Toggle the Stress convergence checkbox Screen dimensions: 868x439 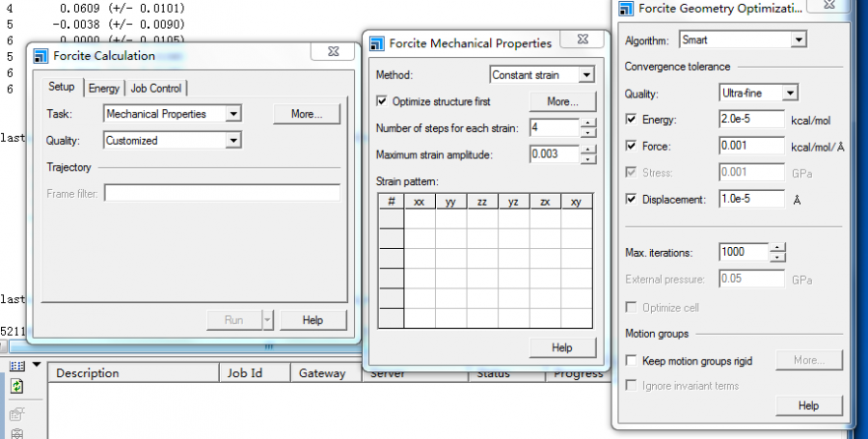click(631, 172)
